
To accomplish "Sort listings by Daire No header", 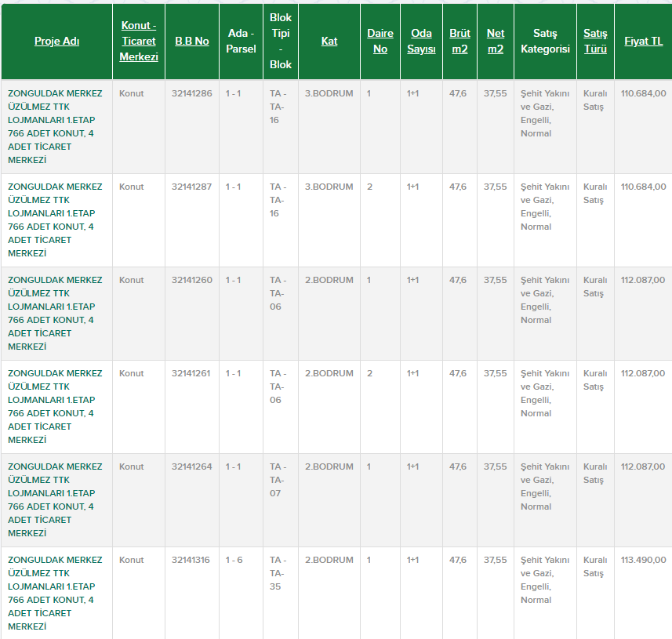I will click(x=380, y=42).
